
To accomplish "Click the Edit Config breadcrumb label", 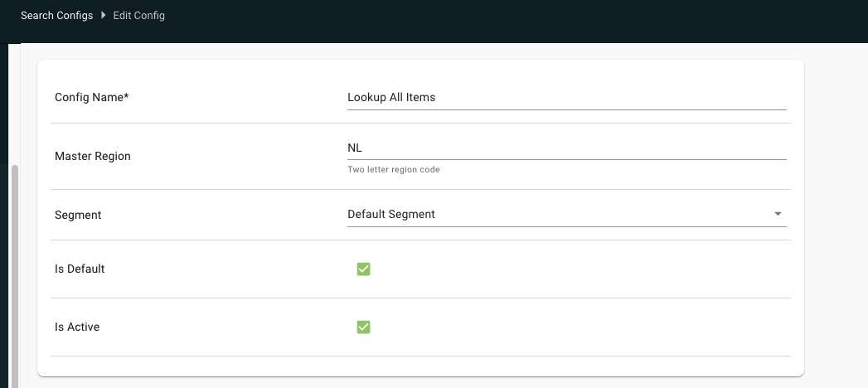I will click(139, 16).
